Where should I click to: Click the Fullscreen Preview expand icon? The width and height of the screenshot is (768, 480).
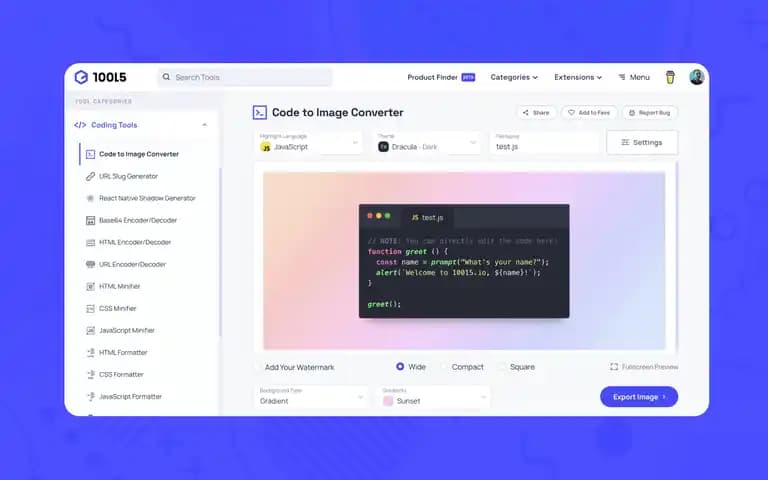(x=614, y=367)
